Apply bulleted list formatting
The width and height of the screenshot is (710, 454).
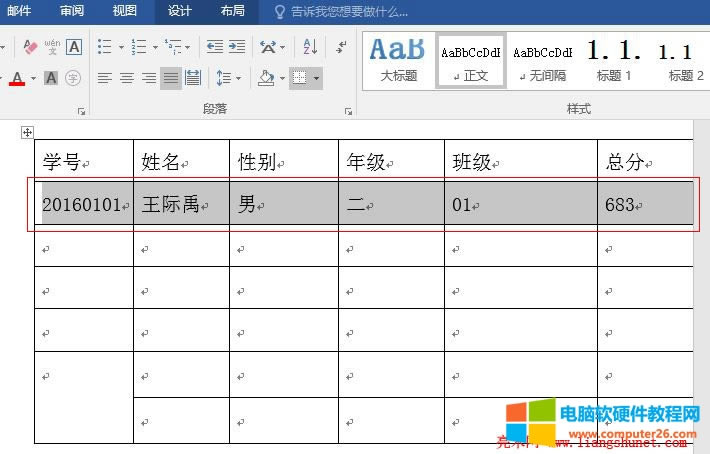[x=105, y=47]
